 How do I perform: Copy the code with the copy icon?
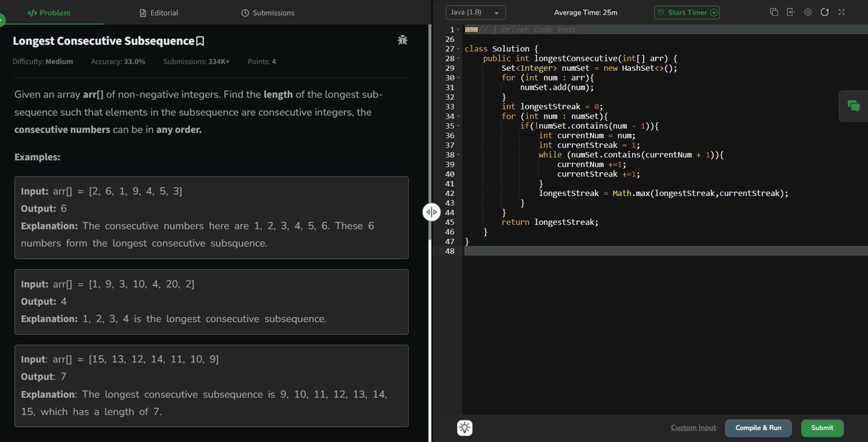773,12
